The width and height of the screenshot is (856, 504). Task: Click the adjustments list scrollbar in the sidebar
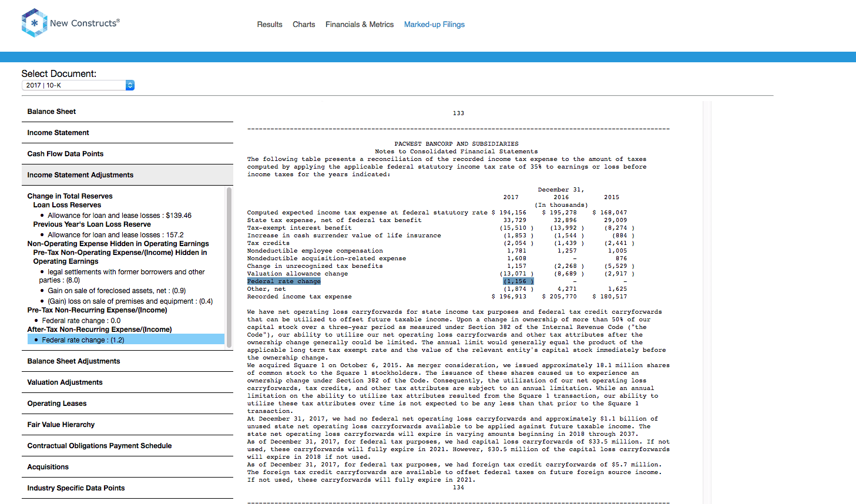(229, 267)
